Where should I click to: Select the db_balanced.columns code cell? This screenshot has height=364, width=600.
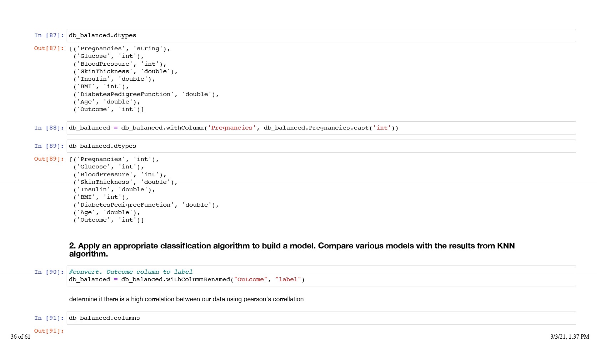pyautogui.click(x=321, y=318)
